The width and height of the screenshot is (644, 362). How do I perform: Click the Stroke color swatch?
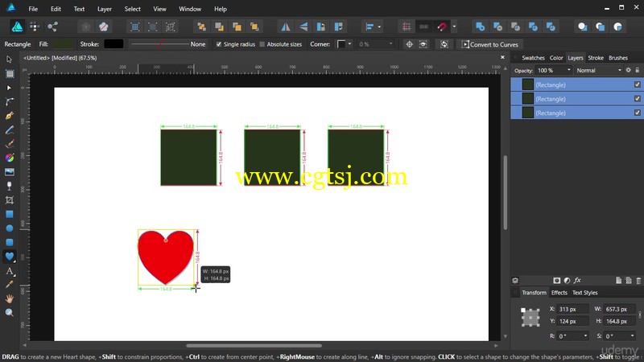pos(114,44)
